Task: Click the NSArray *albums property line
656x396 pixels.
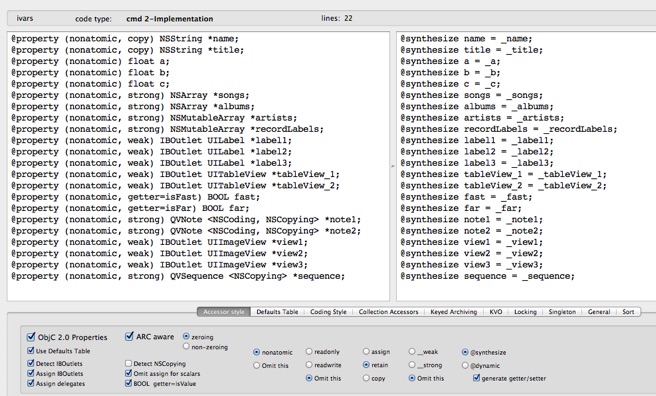Action: pyautogui.click(x=133, y=107)
